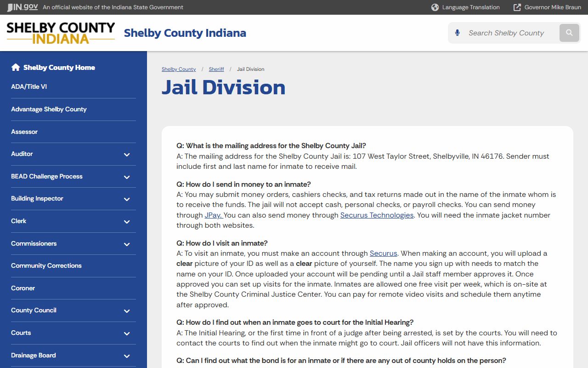Click the Shelby County Indiana site title

(x=185, y=33)
